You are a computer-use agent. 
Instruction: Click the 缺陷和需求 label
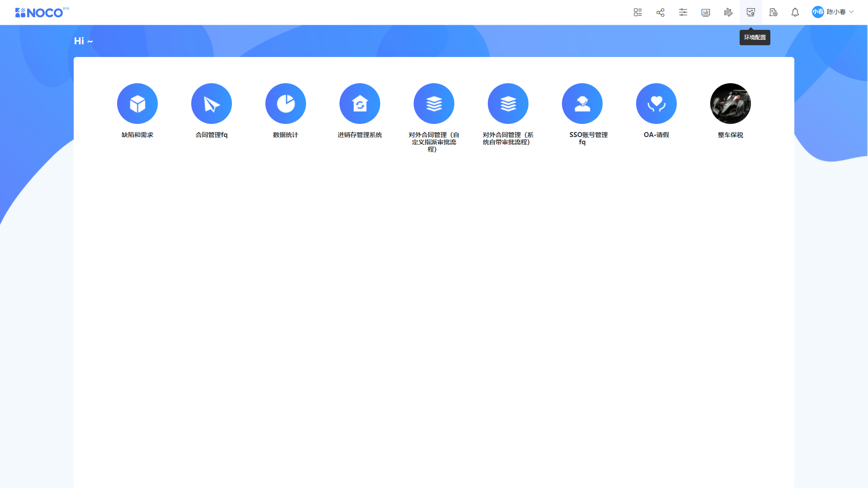(x=137, y=135)
